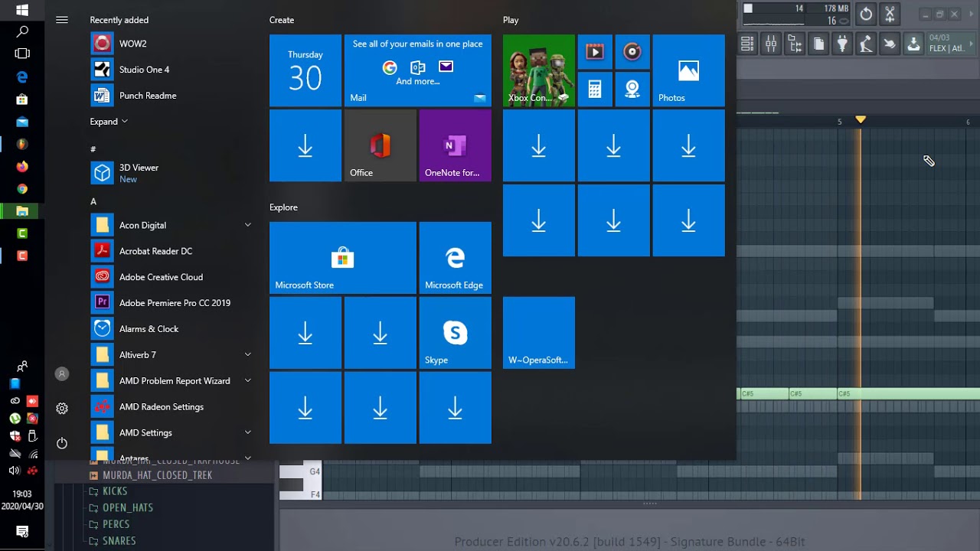Select the PERCS folder in FL browser
Screen dimensions: 980x551
coord(116,524)
